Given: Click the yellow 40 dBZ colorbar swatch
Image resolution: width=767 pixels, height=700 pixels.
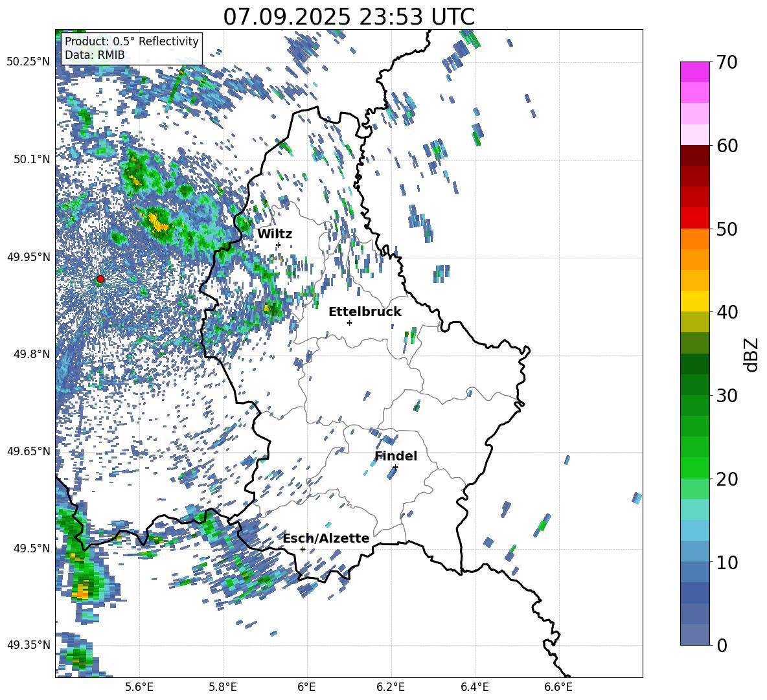Looking at the screenshot, I should (x=694, y=301).
